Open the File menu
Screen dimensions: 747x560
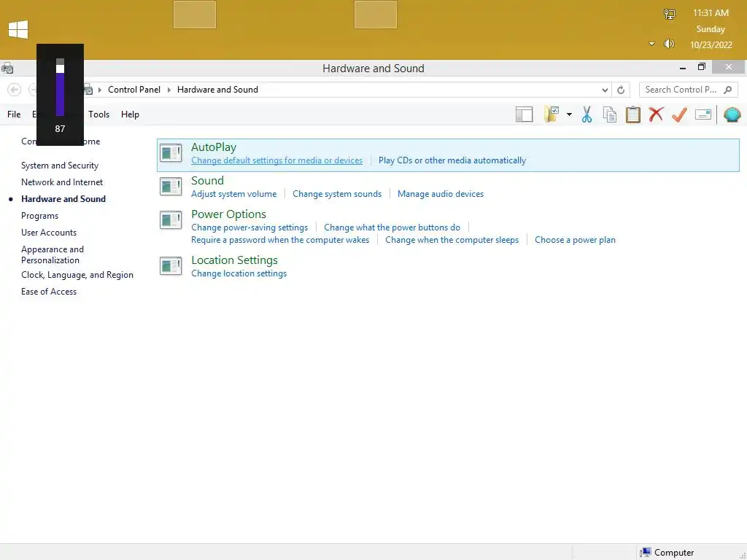pos(14,114)
